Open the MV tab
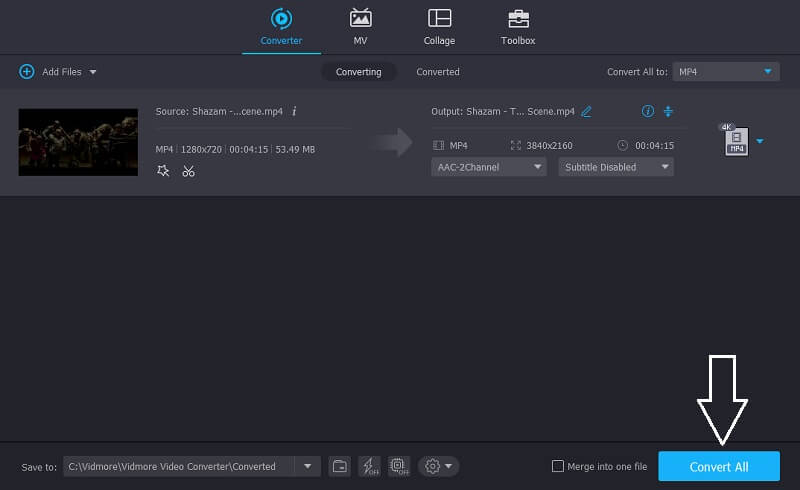800x490 pixels. pos(360,27)
